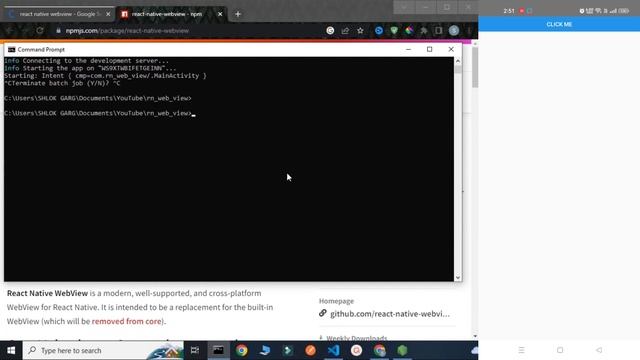640x360 pixels.
Task: Open the Chrome profile avatar
Action: (453, 31)
